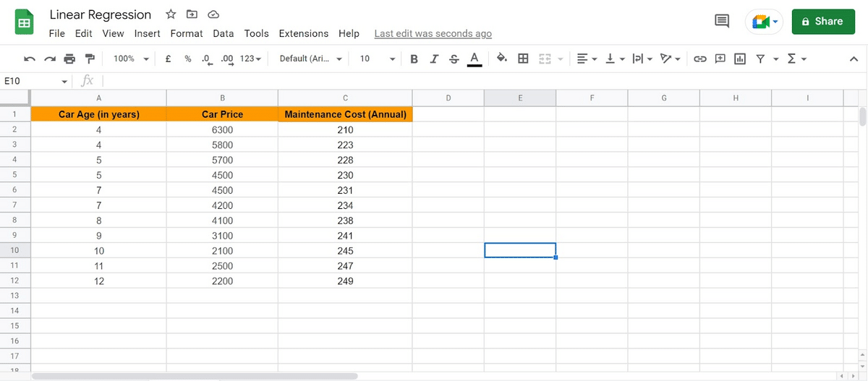Click the green Share button

point(823,22)
